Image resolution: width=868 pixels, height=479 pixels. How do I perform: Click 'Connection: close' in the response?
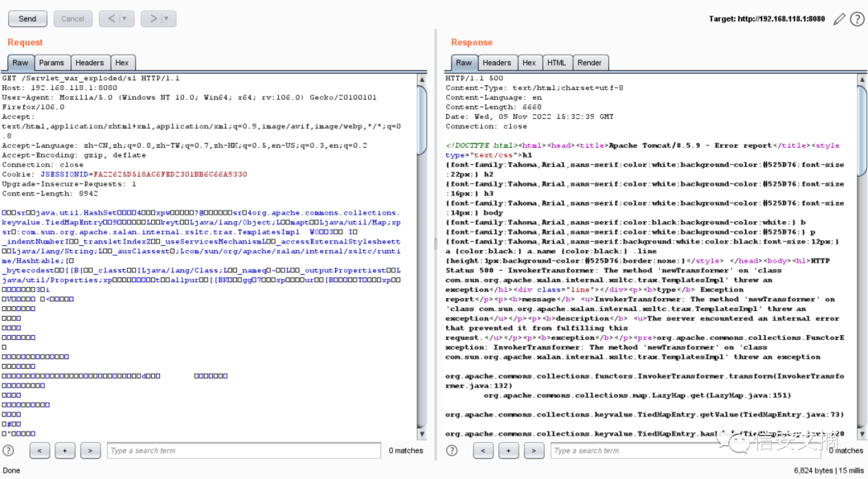point(486,127)
